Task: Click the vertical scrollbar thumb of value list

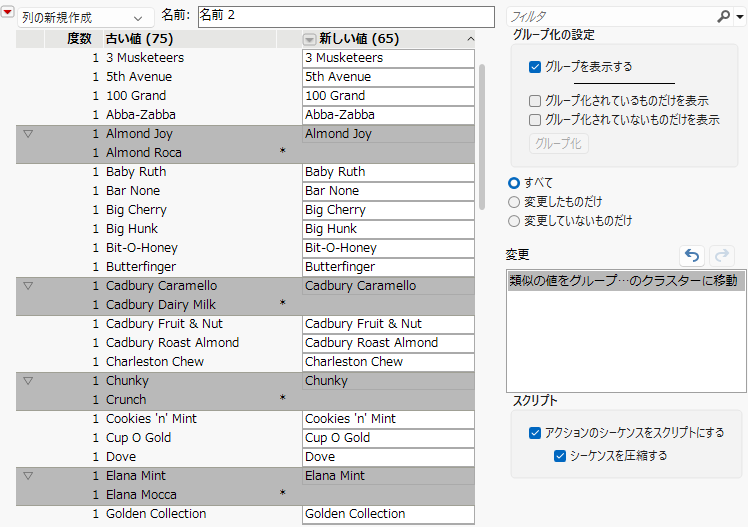Action: pos(482,136)
